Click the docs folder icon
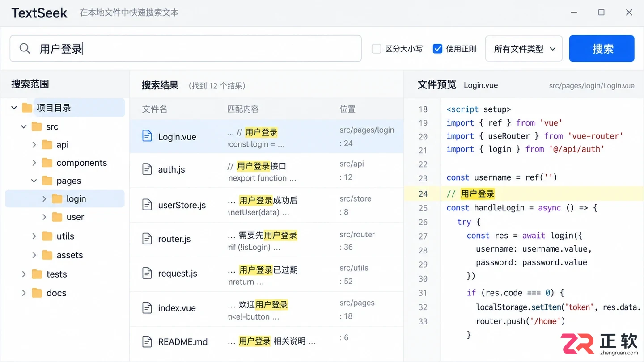 (37, 293)
